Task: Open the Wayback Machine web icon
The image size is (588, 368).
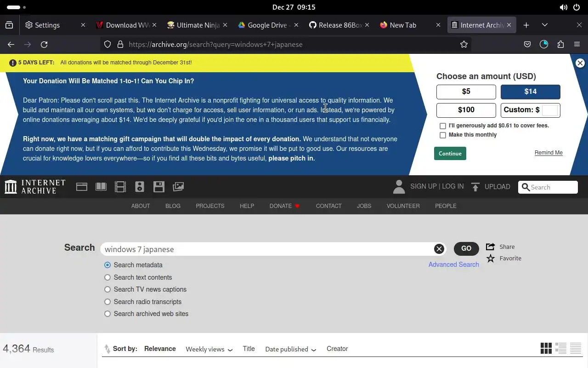Action: pyautogui.click(x=82, y=187)
